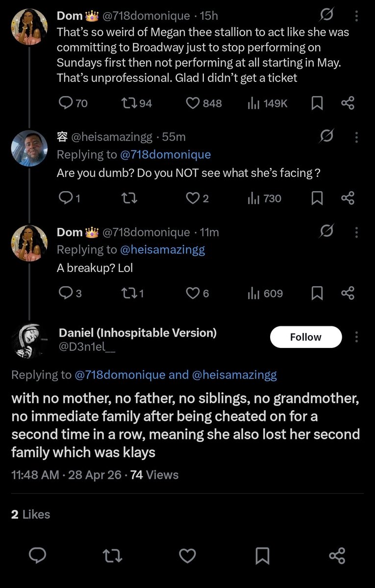This screenshot has width=375, height=588.
Task: View the 2 Likes list
Action: coord(30,514)
